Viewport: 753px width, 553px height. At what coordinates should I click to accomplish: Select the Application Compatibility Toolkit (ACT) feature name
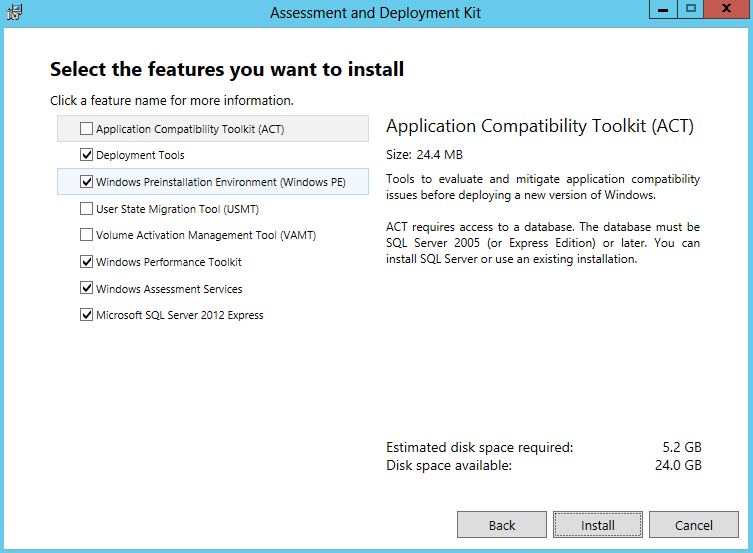tap(190, 129)
